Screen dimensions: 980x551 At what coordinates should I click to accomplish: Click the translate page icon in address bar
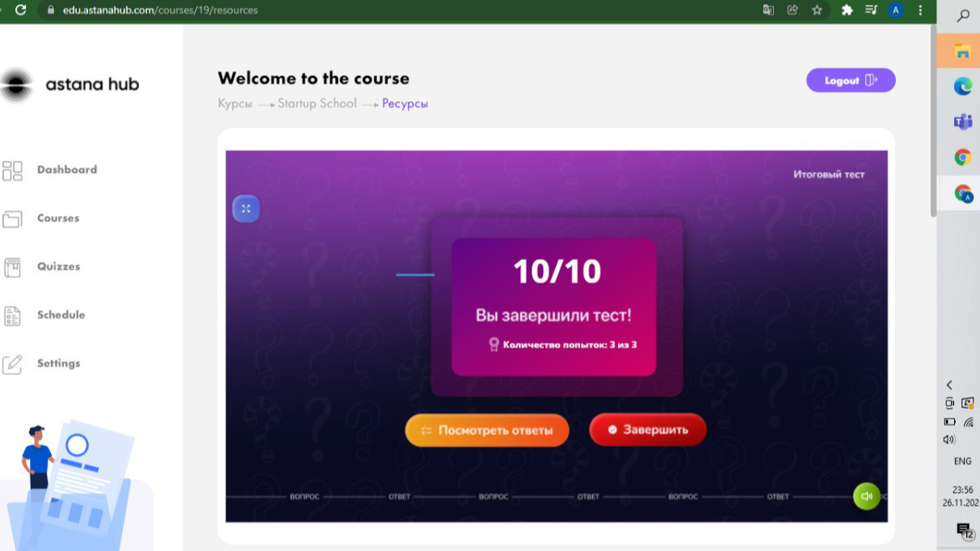coord(768,11)
